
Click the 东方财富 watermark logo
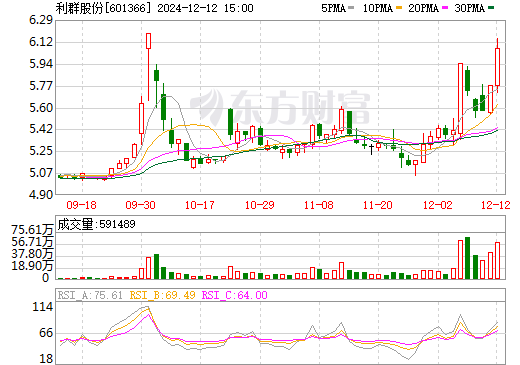point(280,107)
